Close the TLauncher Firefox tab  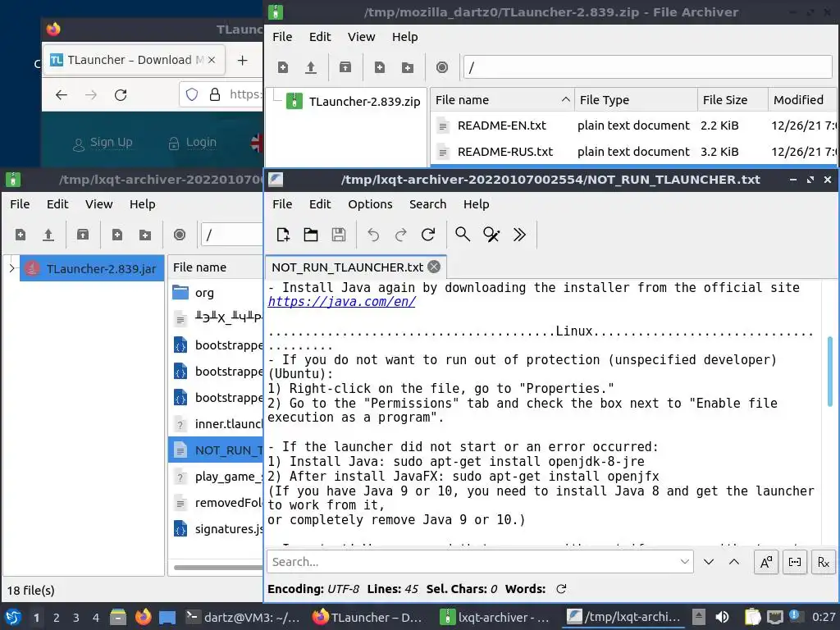pos(212,60)
